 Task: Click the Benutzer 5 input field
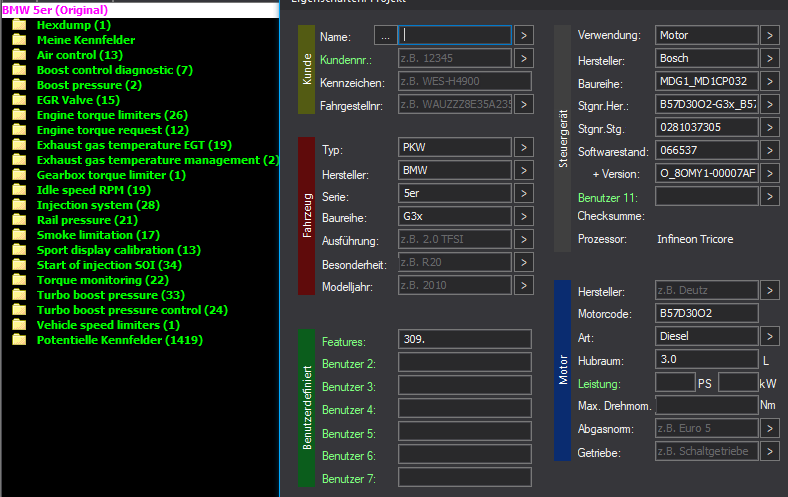point(465,431)
